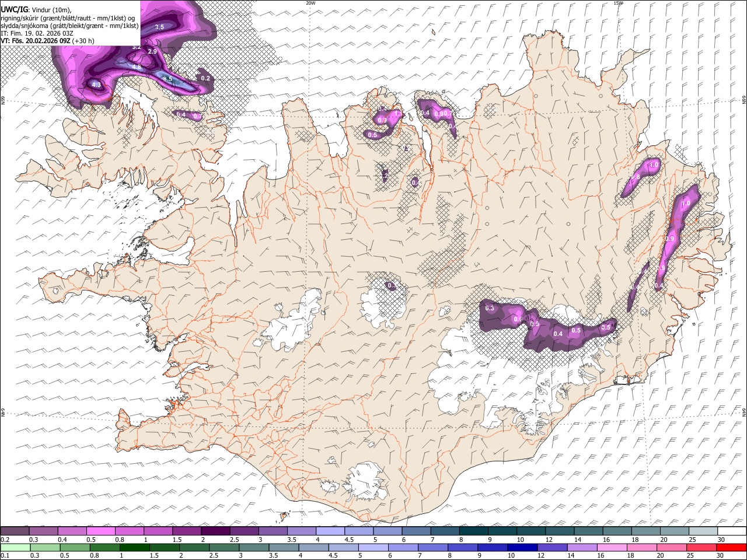Image resolution: width=747 pixels, height=560 pixels.
Task: Click the 20W longitude label
Action: coord(310,3)
